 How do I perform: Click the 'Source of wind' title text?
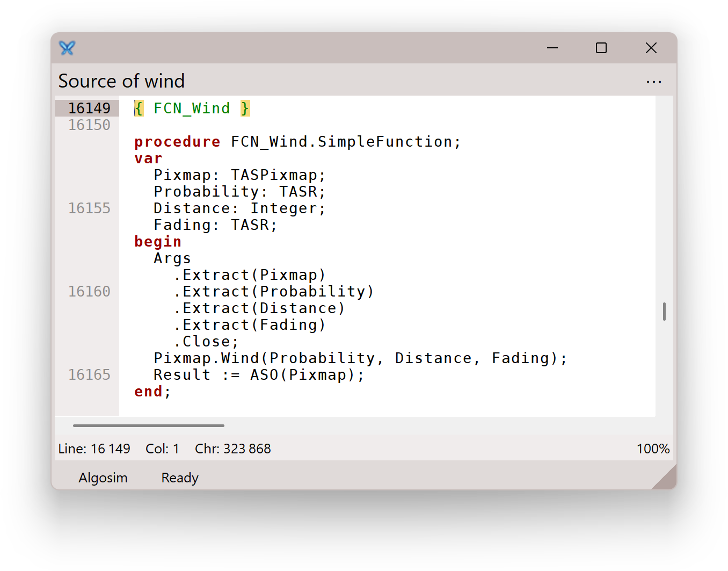pyautogui.click(x=121, y=81)
